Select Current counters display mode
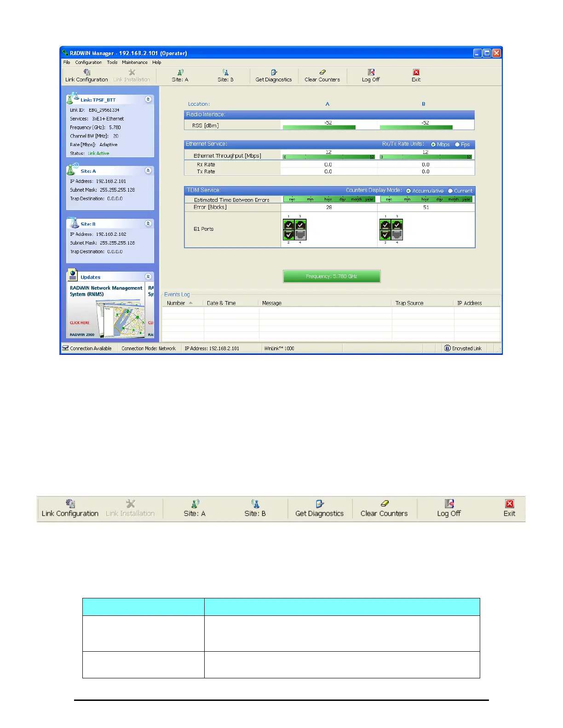Screen dimensions: 563x728 click(450, 191)
